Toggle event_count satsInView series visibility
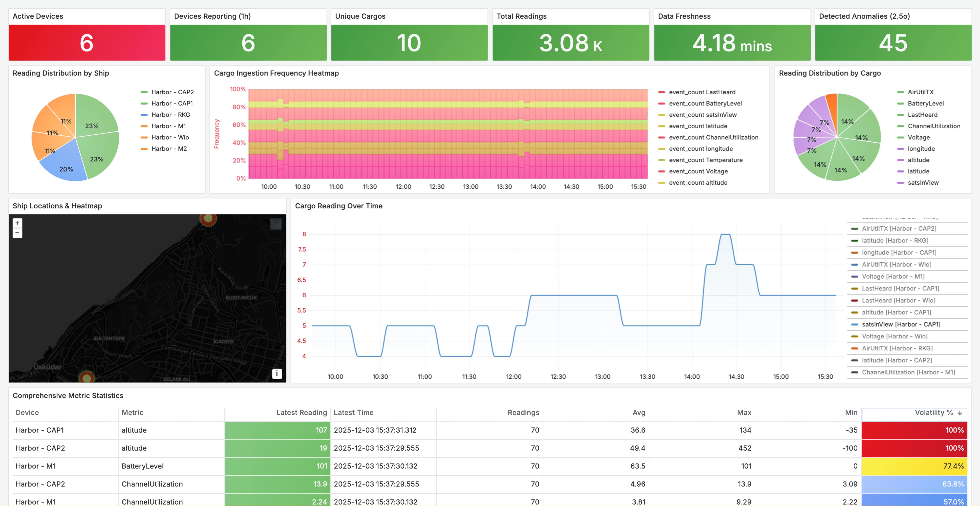This screenshot has height=506, width=980. pyautogui.click(x=703, y=115)
